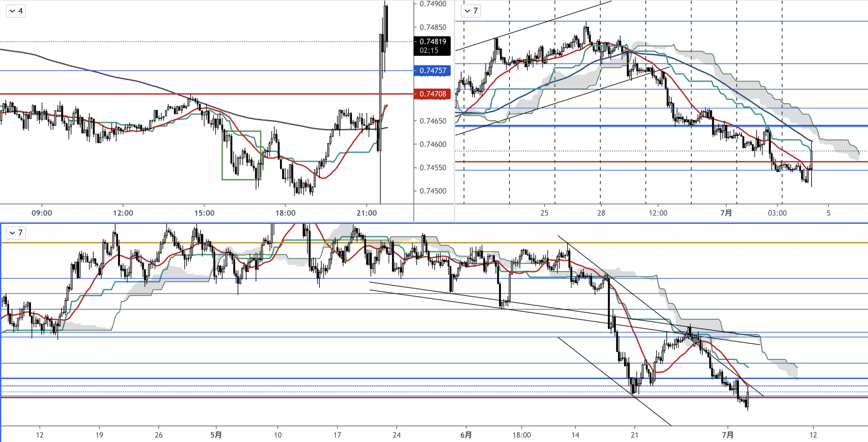The height and width of the screenshot is (442, 868).
Task: Click the 12:00 label on top-left chart
Action: tap(123, 213)
